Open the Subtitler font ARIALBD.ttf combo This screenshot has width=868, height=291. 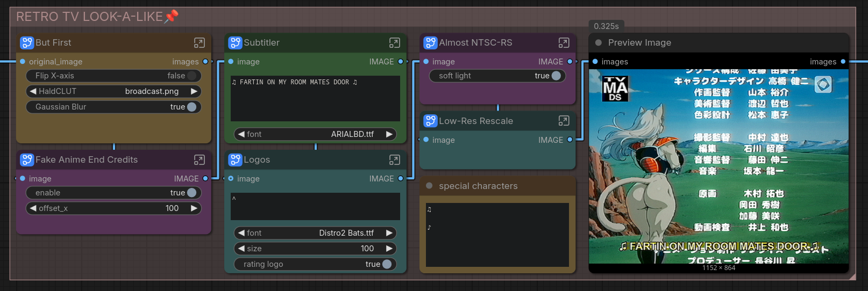315,134
